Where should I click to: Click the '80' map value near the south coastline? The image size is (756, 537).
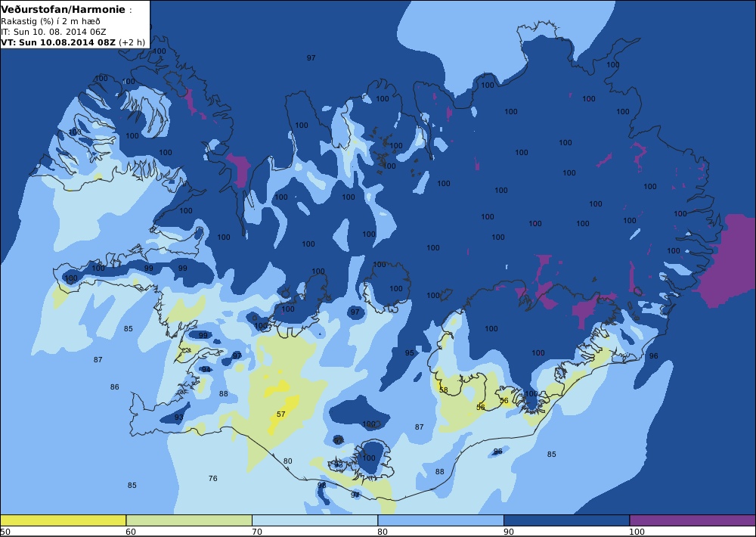click(x=287, y=461)
